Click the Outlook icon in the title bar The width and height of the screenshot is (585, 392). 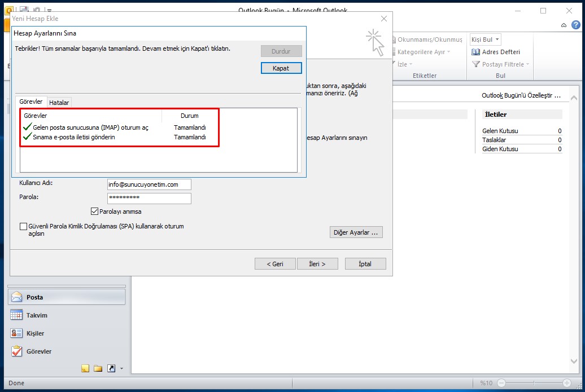click(x=8, y=10)
